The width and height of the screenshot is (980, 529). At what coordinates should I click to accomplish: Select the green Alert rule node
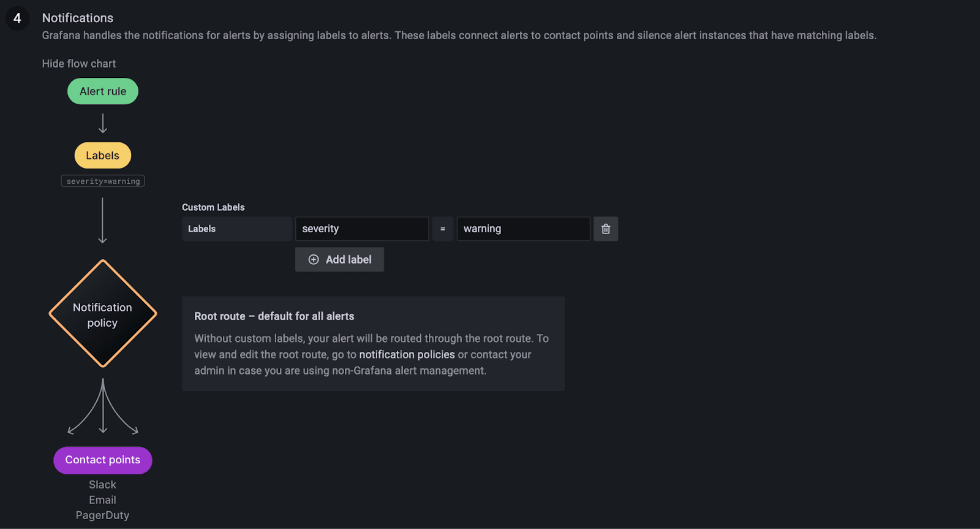click(x=103, y=91)
